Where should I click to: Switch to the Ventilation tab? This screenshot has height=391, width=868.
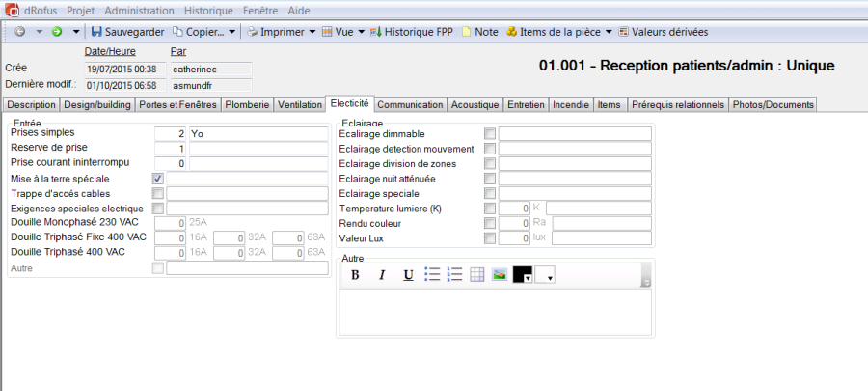[299, 104]
